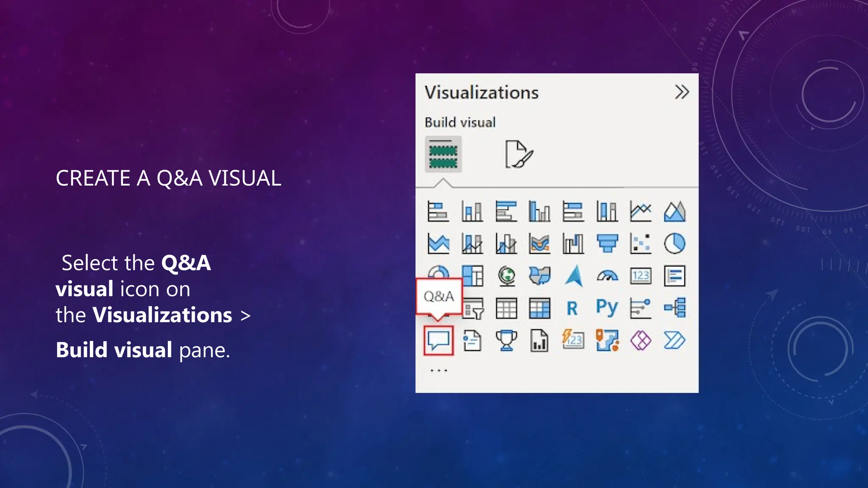Pick the Power Automate arrows visual
868x488 pixels.
click(x=675, y=341)
